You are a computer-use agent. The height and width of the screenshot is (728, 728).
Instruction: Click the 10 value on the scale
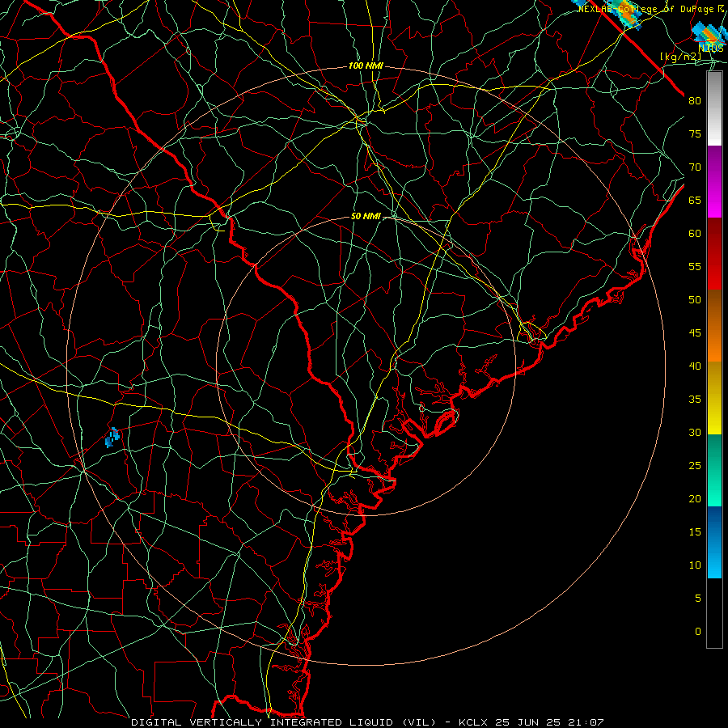click(x=695, y=565)
